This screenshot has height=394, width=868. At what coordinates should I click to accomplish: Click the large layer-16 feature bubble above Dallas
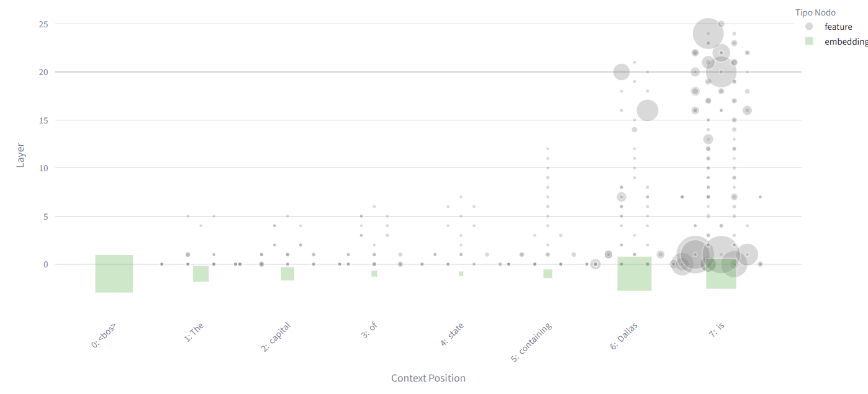[x=648, y=110]
